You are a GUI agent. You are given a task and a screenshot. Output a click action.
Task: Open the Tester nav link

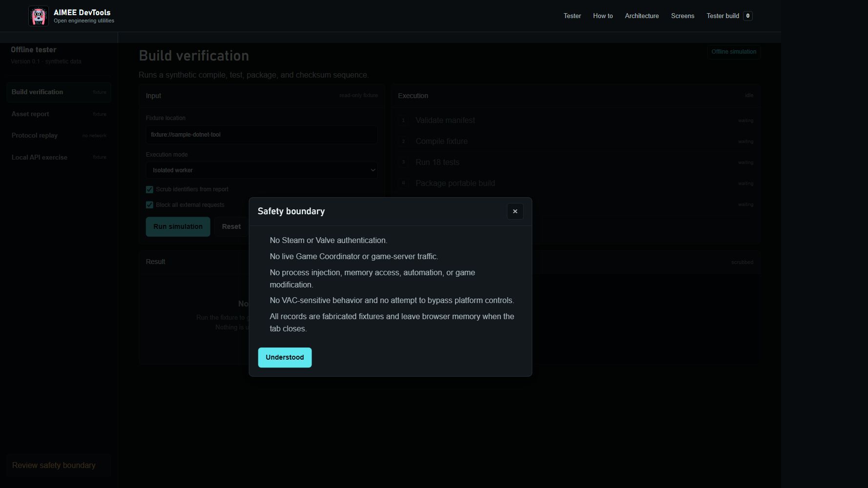572,16
